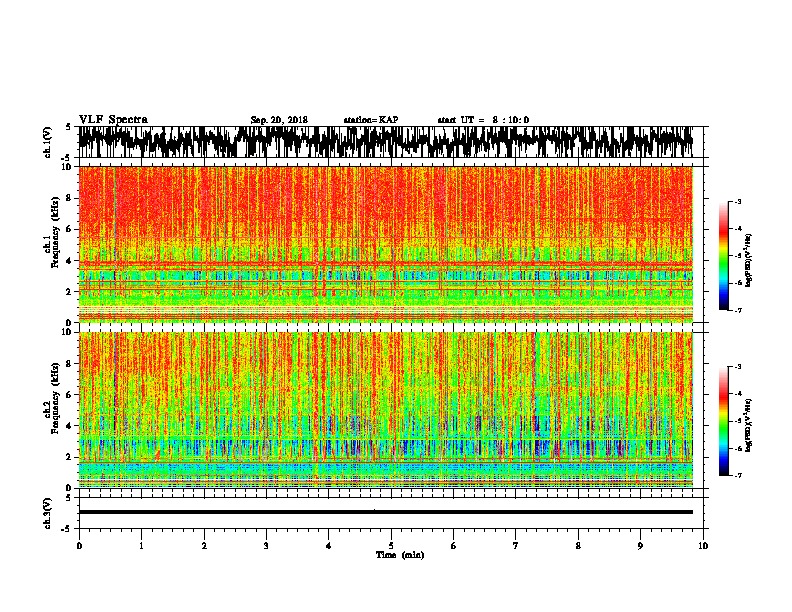Click the "8" kHz tick on ch.1 spectrogram

pos(69,198)
